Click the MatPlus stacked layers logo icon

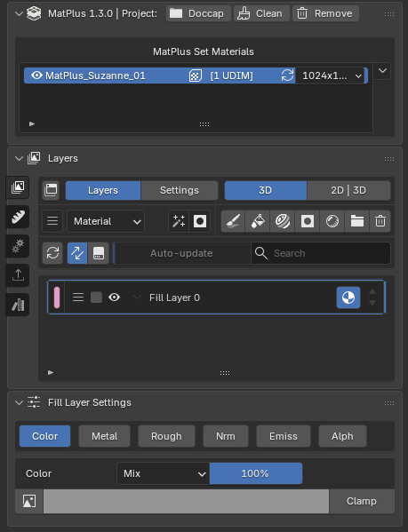pos(34,13)
